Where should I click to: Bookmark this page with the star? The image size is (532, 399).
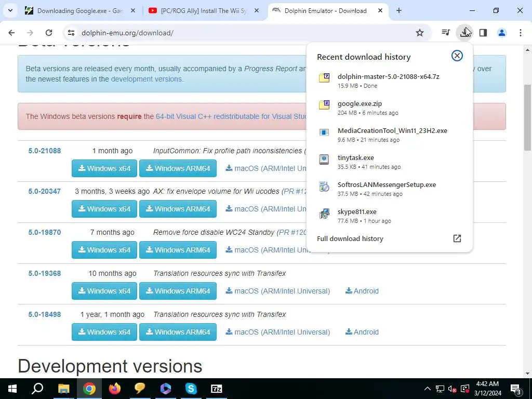[420, 33]
